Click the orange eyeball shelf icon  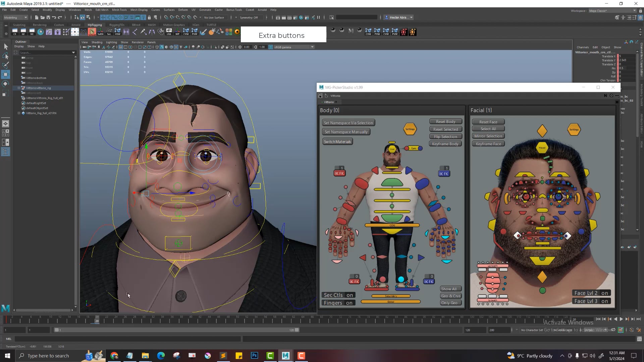click(x=237, y=32)
